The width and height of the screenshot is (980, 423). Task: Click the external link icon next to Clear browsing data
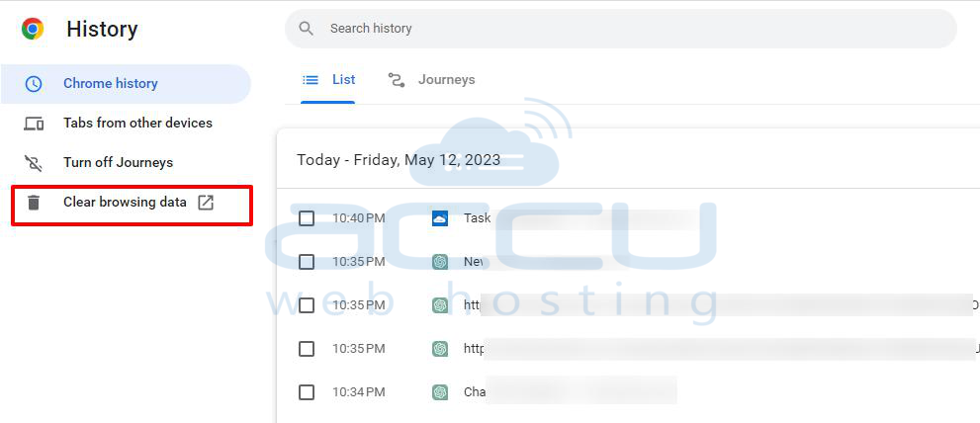coord(206,203)
